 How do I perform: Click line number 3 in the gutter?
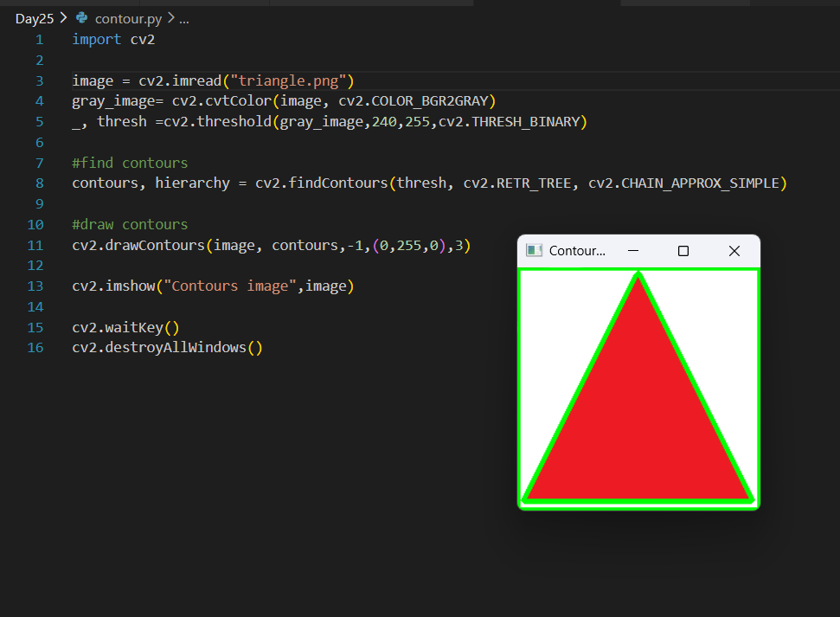[x=39, y=81]
